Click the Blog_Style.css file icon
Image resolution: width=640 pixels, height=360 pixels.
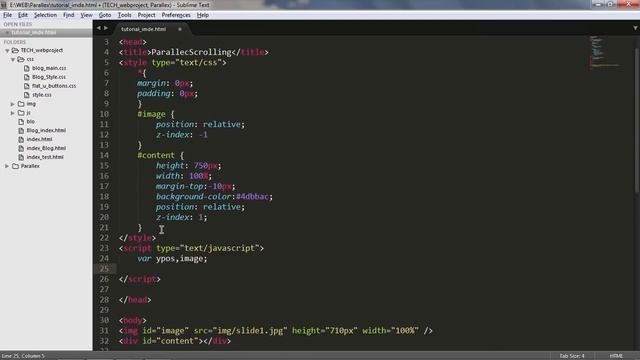27,77
